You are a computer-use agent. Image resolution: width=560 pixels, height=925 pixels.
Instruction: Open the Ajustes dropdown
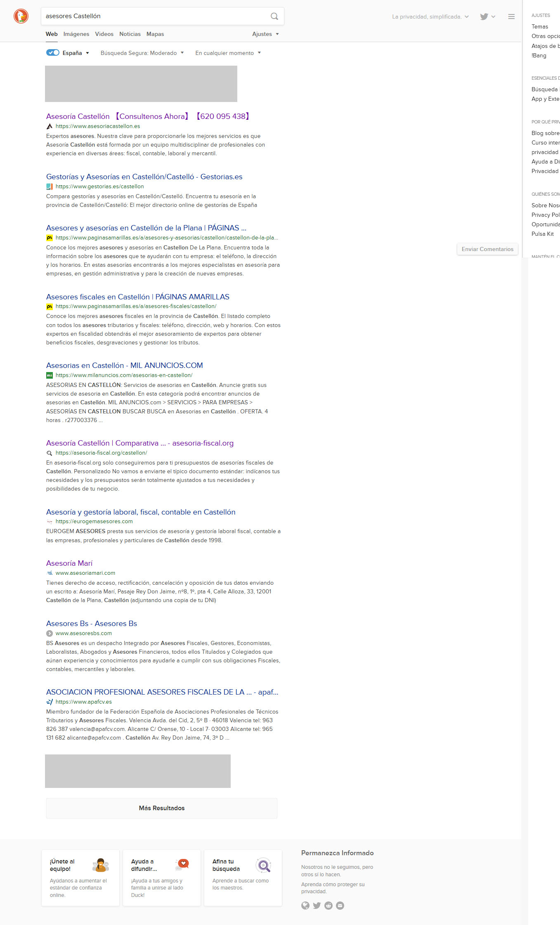(265, 34)
